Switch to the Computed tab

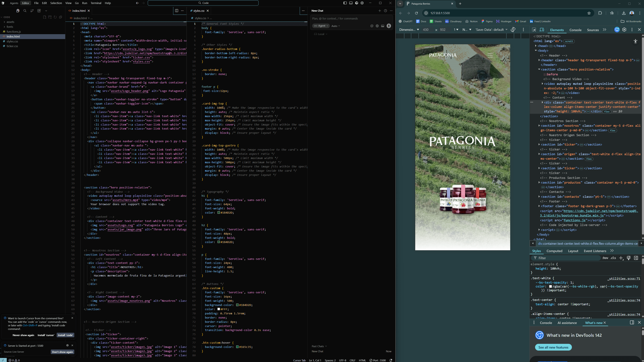tap(554, 251)
